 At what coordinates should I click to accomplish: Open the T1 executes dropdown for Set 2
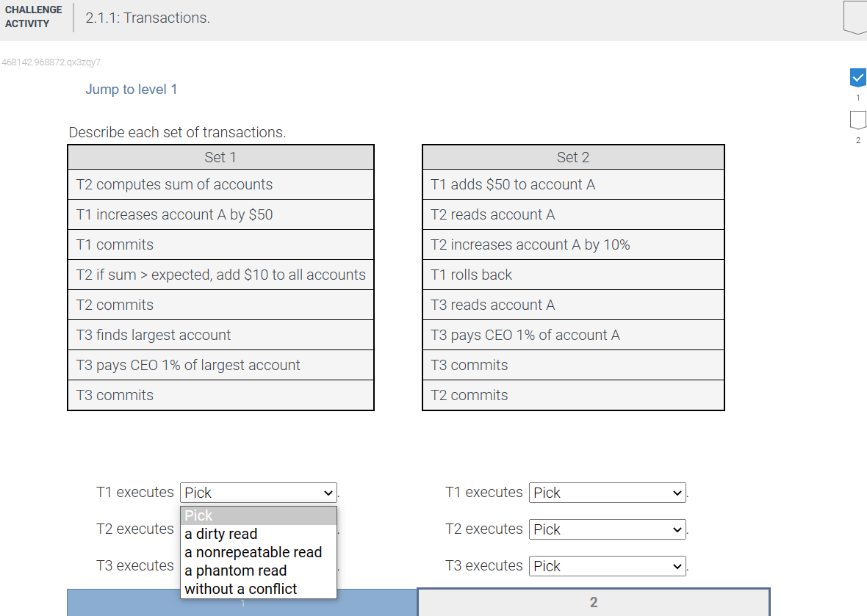coord(607,493)
